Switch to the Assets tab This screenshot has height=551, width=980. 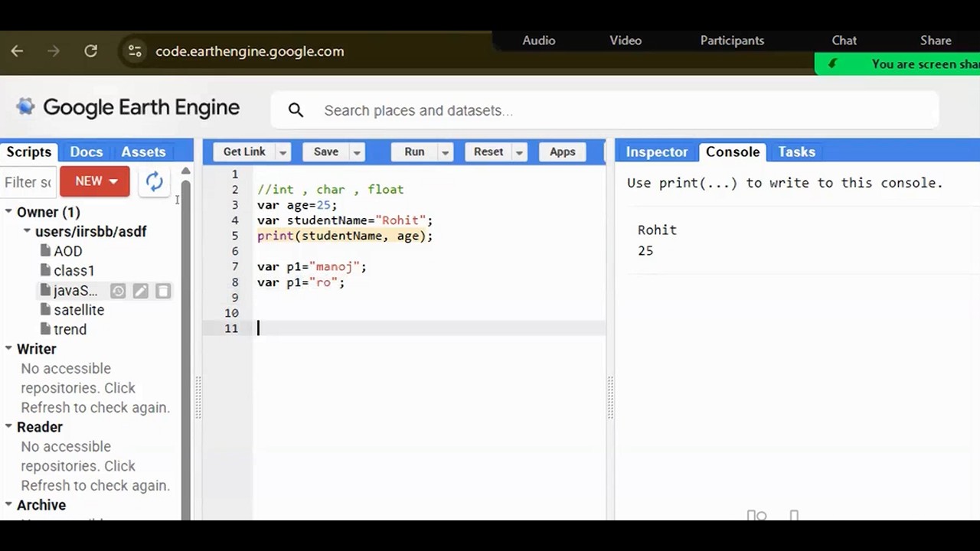click(143, 152)
